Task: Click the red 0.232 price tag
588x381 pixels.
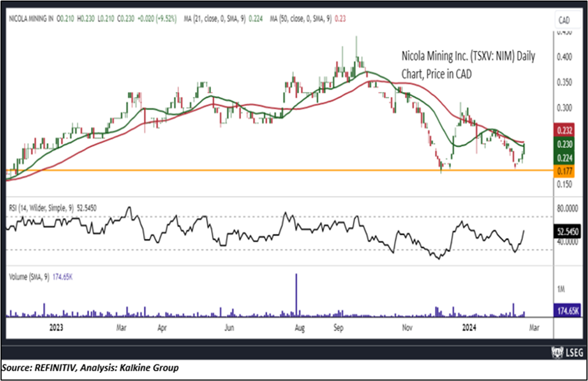Action: click(564, 130)
